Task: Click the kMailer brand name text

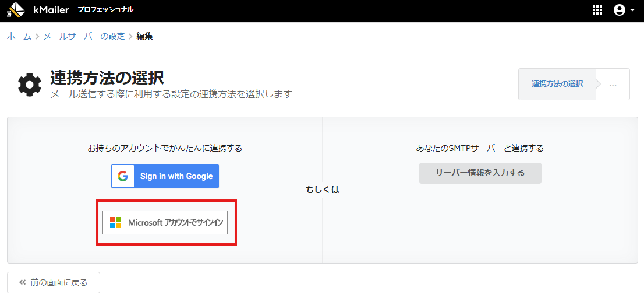Action: (x=51, y=10)
